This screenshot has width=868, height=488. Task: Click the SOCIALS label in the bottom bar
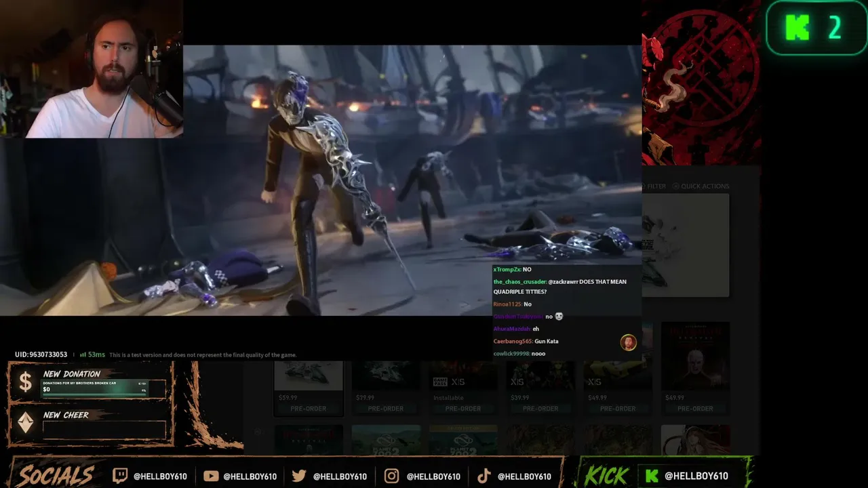(56, 476)
